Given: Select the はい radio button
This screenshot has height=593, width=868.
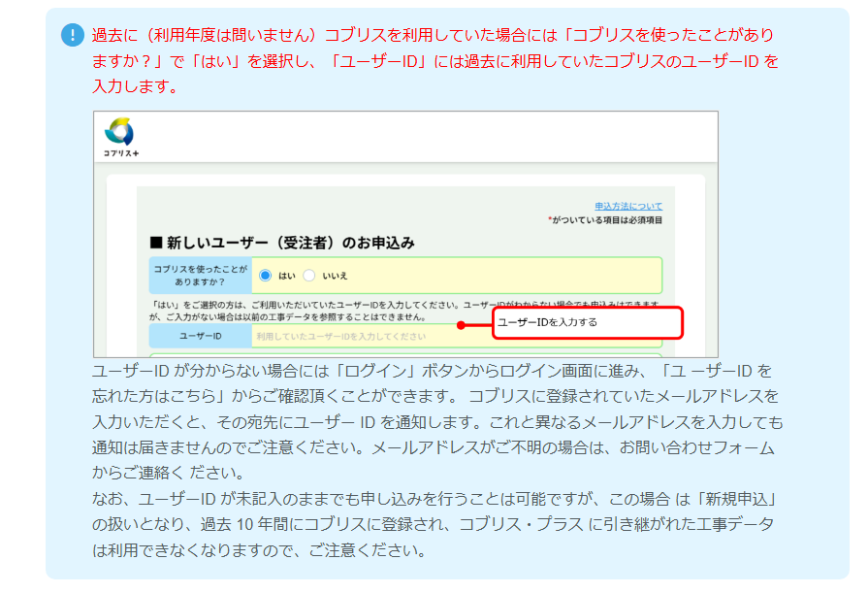Looking at the screenshot, I should [x=266, y=276].
